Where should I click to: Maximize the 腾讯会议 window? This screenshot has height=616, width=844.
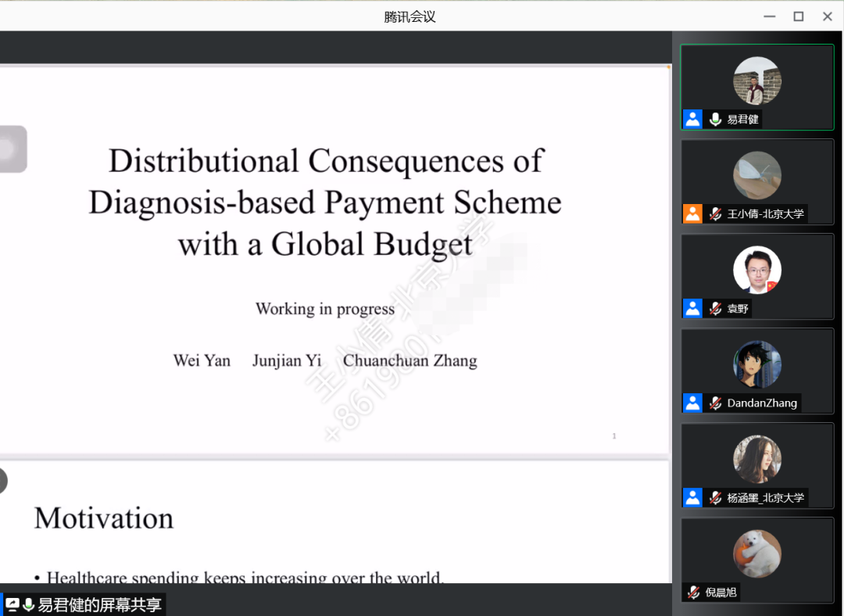coord(798,16)
